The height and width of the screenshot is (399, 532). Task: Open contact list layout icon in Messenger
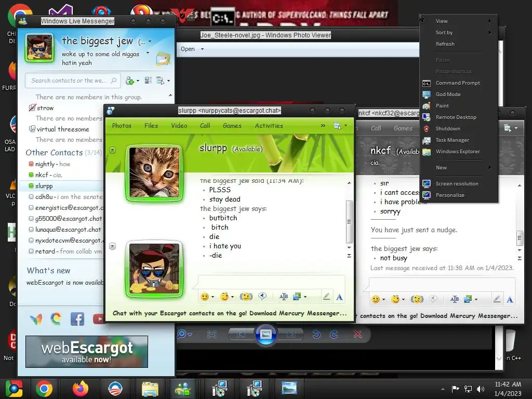pyautogui.click(x=148, y=81)
